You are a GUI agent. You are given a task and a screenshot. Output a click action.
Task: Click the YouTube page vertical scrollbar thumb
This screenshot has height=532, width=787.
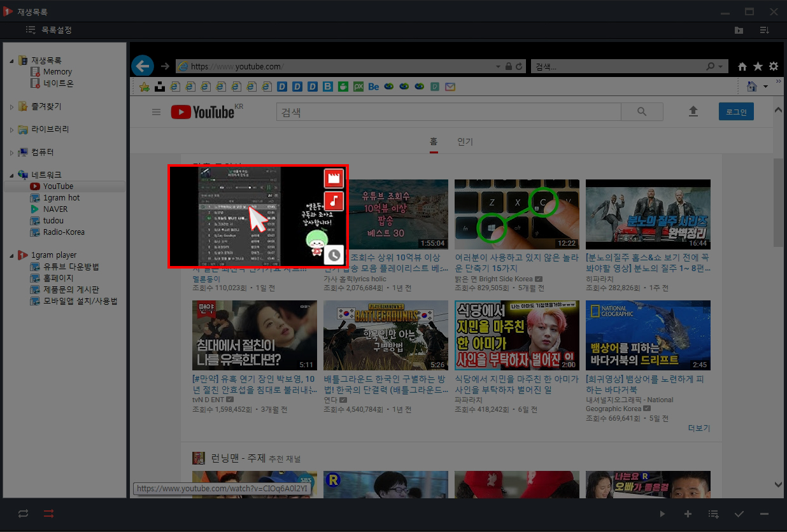coord(778,202)
